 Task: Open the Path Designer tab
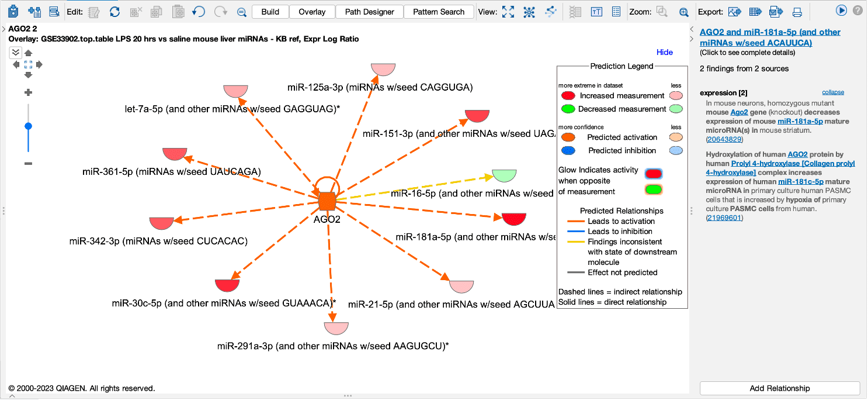pyautogui.click(x=369, y=12)
